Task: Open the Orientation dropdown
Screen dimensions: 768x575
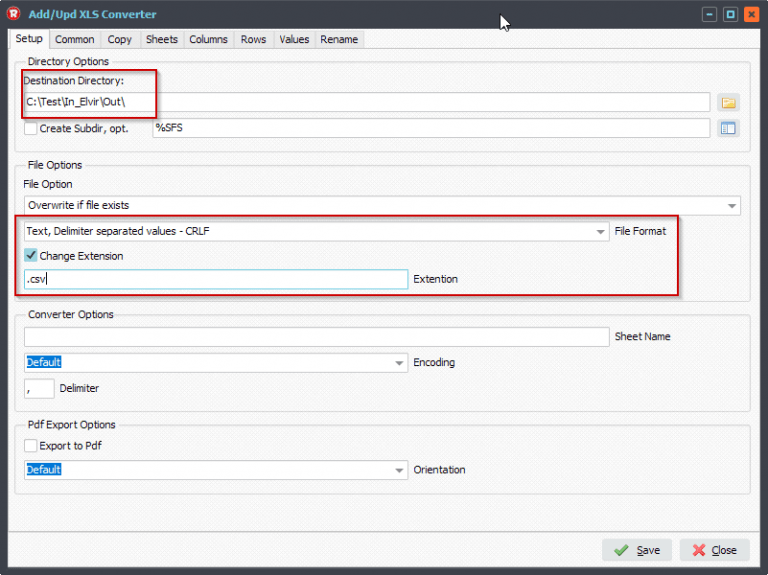Action: tap(399, 470)
